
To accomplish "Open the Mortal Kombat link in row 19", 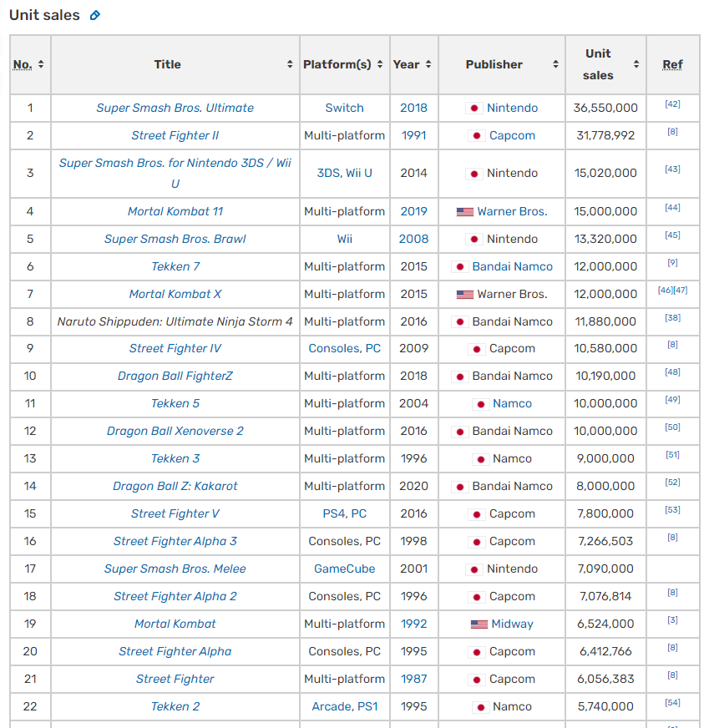I will 175,624.
